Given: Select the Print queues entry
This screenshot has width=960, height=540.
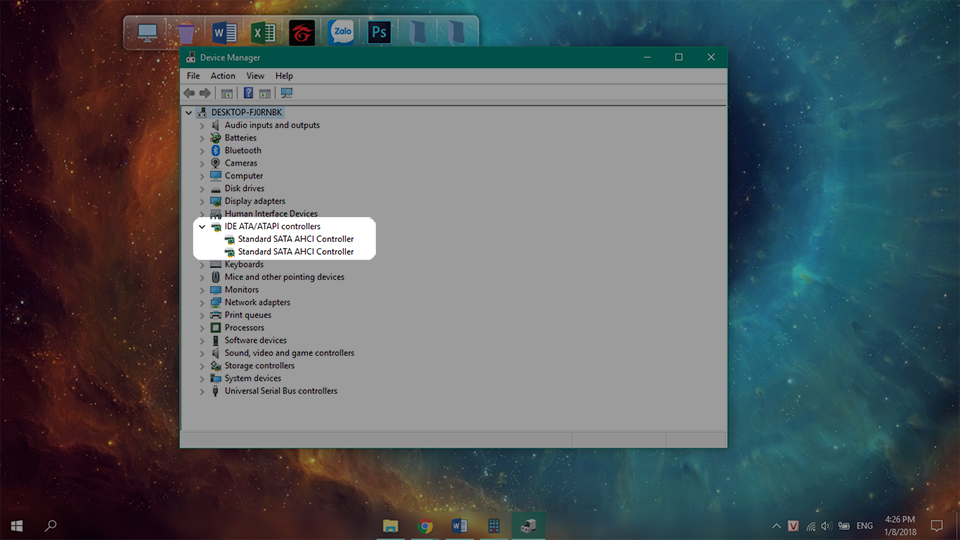Looking at the screenshot, I should click(x=248, y=315).
